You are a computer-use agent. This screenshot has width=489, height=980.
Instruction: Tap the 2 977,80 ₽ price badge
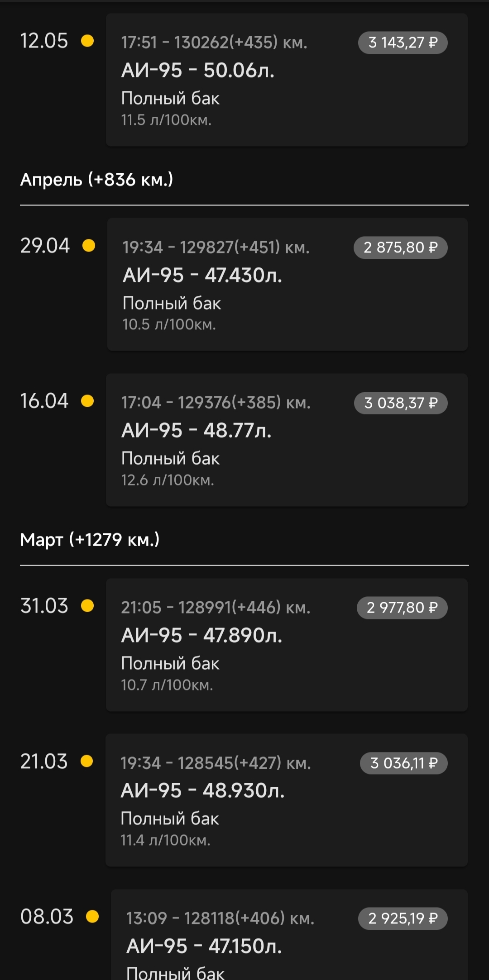402,607
